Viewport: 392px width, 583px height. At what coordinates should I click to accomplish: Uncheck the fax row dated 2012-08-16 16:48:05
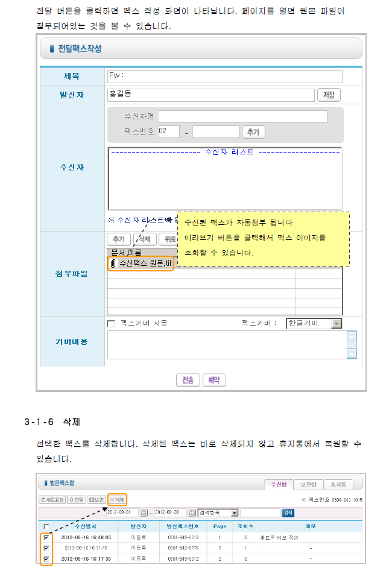[x=46, y=537]
